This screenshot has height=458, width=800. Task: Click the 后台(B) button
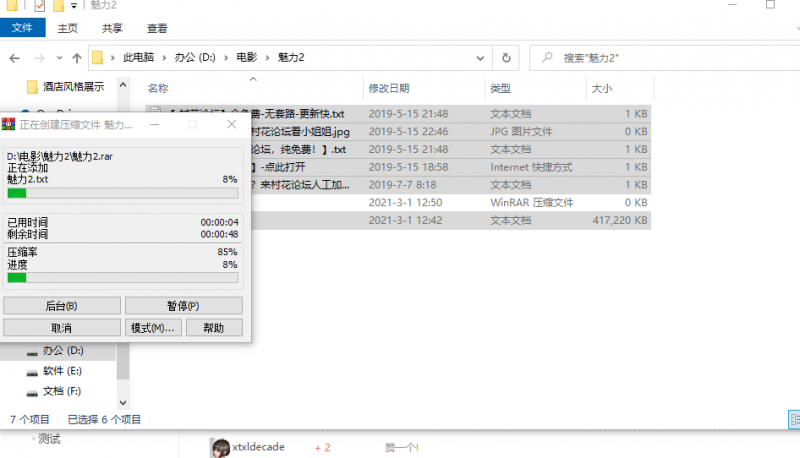62,305
